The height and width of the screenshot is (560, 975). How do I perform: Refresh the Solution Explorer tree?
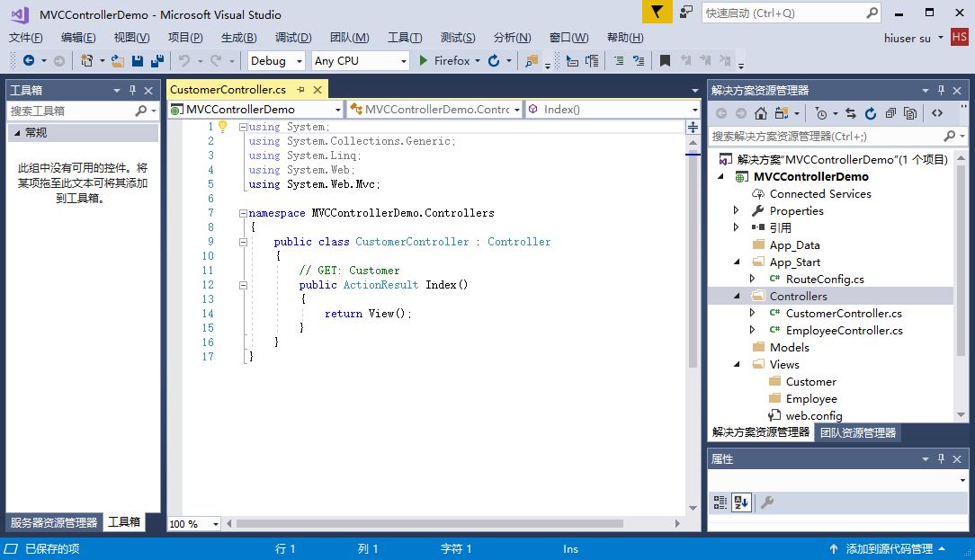pos(870,113)
